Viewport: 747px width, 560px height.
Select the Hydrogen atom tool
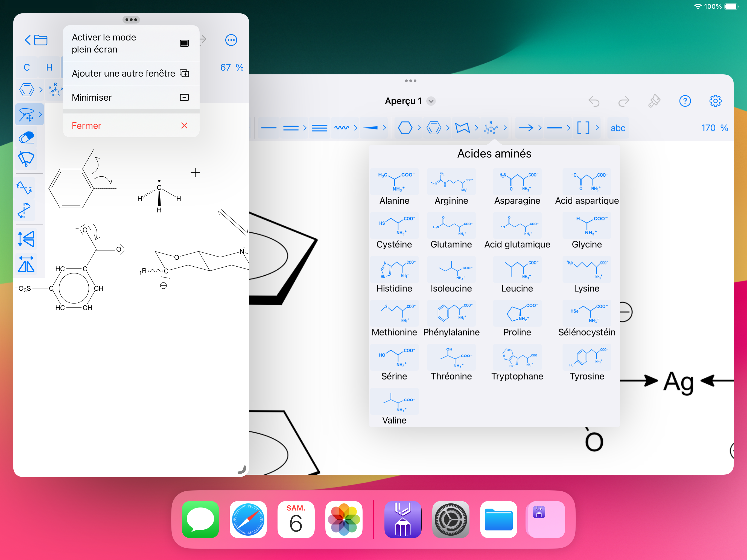(49, 67)
